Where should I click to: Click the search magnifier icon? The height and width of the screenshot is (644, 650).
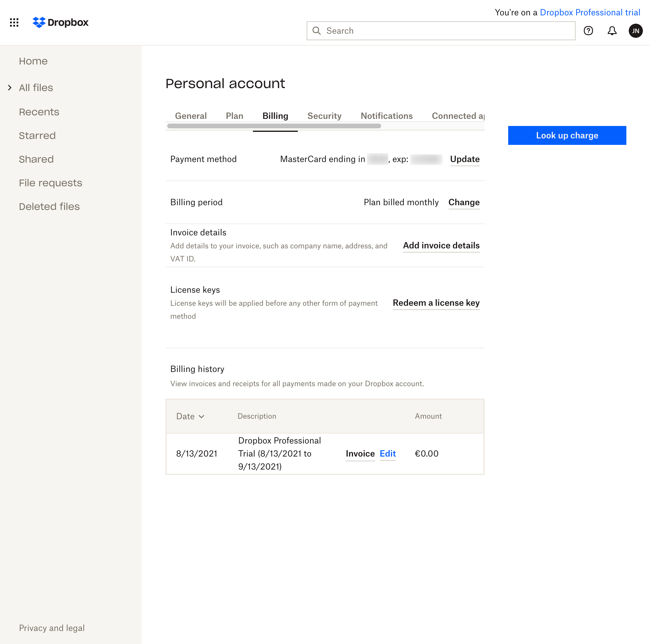point(317,31)
